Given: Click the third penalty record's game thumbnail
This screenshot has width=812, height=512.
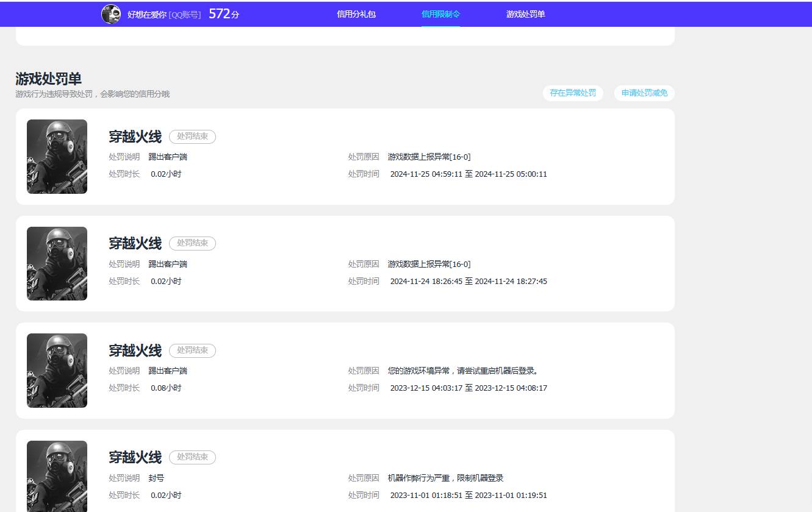Looking at the screenshot, I should [x=57, y=370].
